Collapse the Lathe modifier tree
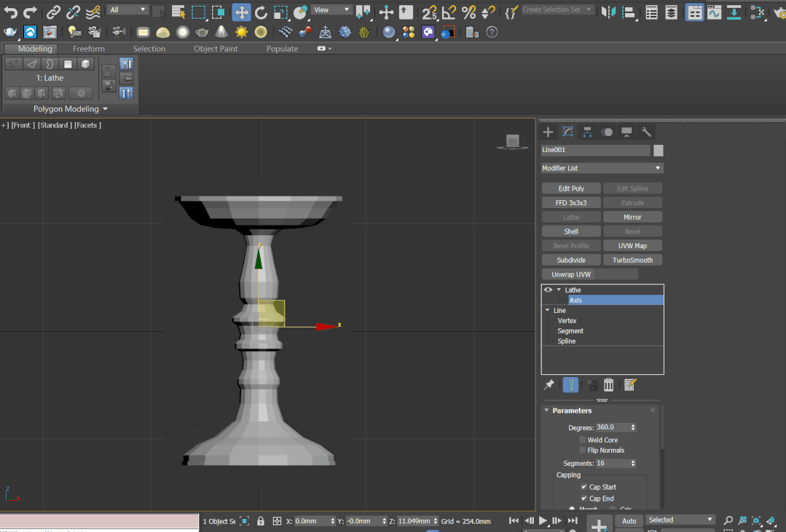Screen dimensions: 786x532 [559, 290]
